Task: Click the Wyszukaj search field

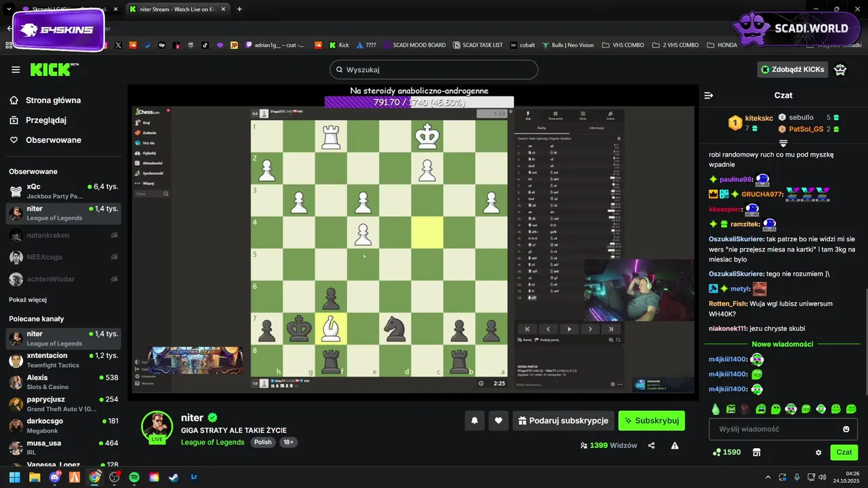Action: pos(434,69)
